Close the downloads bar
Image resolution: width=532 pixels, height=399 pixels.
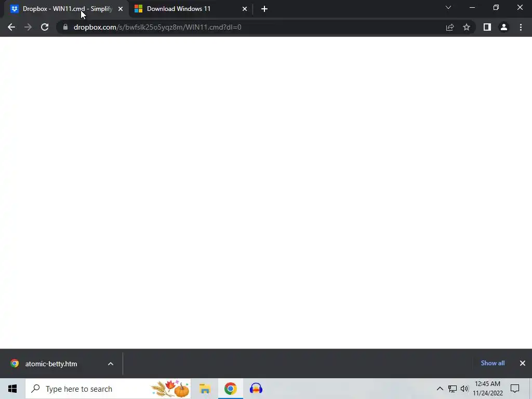[523, 363]
